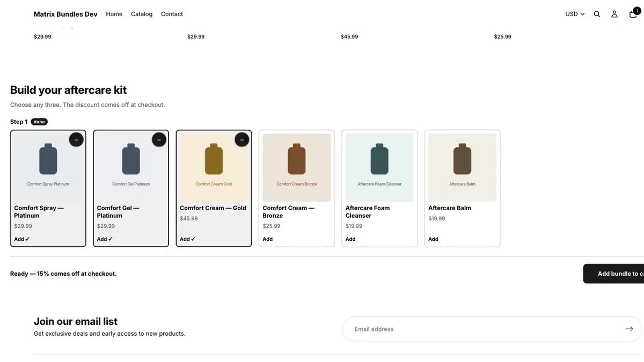Image resolution: width=644 pixels, height=362 pixels.
Task: Go to Home menu item
Action: (x=114, y=14)
